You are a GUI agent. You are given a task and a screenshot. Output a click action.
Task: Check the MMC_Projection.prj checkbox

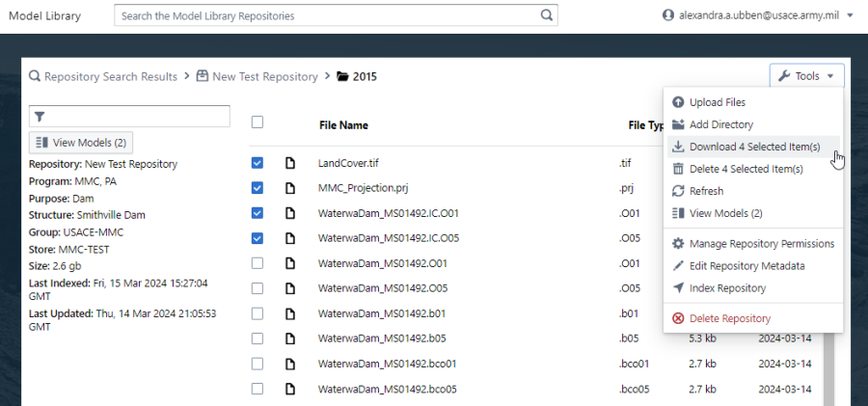pyautogui.click(x=258, y=188)
